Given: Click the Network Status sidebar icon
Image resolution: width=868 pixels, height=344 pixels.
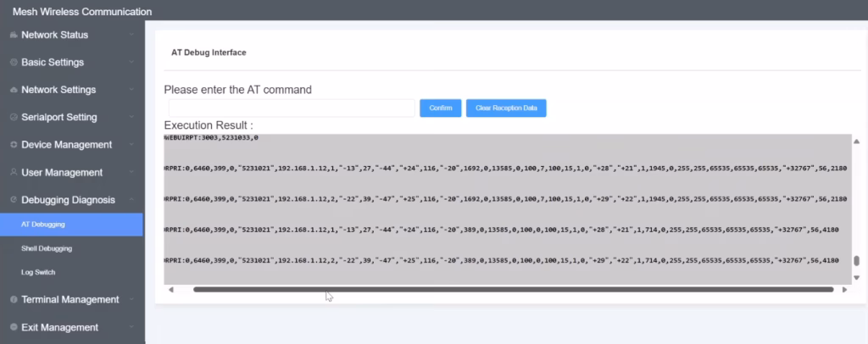Looking at the screenshot, I should (x=14, y=35).
